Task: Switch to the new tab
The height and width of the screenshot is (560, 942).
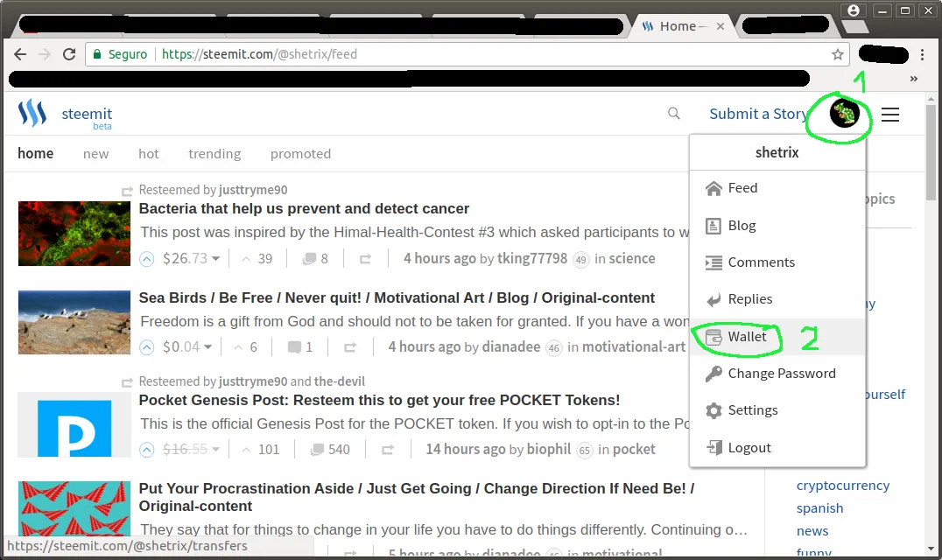Action: (96, 154)
